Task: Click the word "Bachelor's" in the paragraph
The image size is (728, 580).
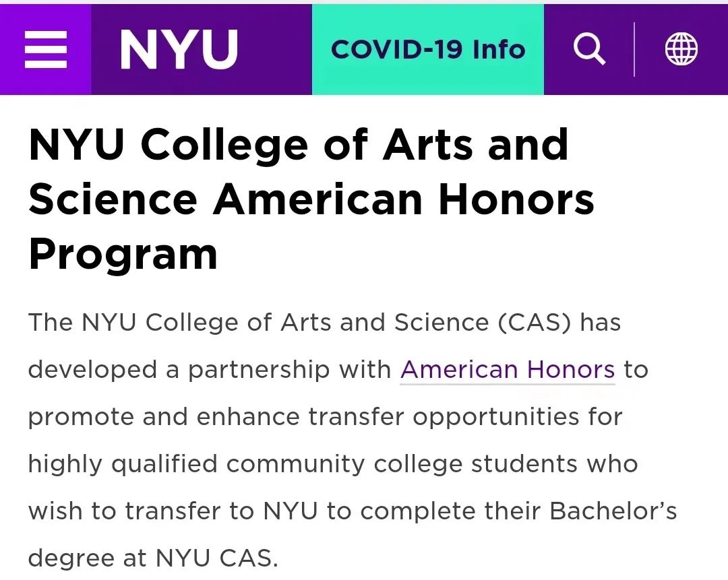Action: (613, 511)
